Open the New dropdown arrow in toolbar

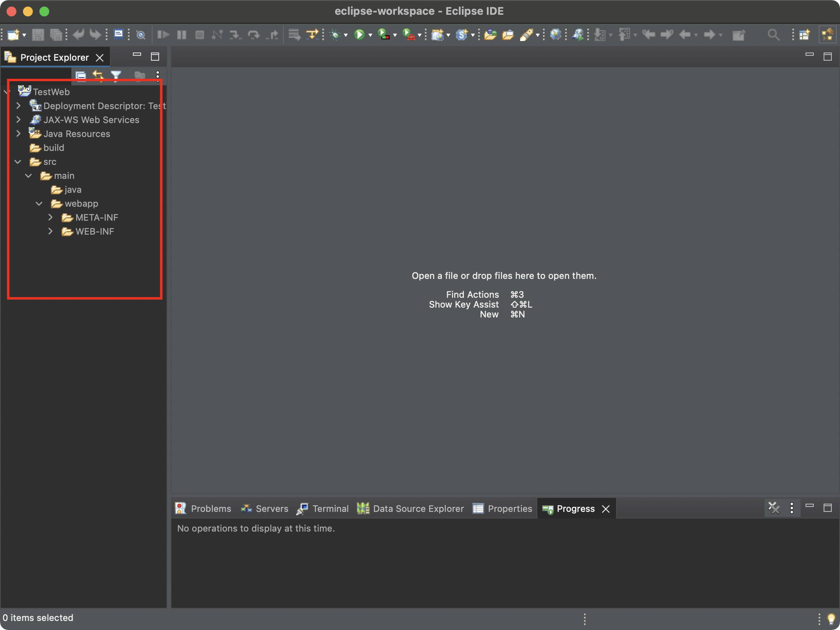coord(24,35)
